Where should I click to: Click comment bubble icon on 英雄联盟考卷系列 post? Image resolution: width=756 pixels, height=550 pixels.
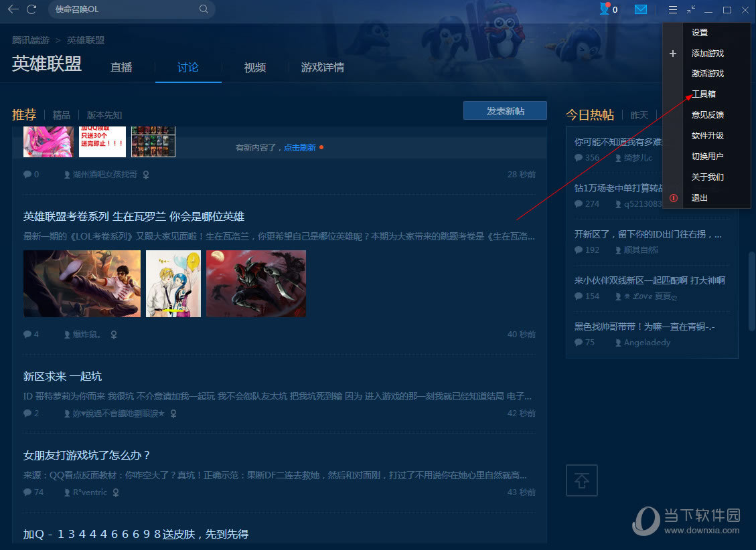(x=27, y=335)
